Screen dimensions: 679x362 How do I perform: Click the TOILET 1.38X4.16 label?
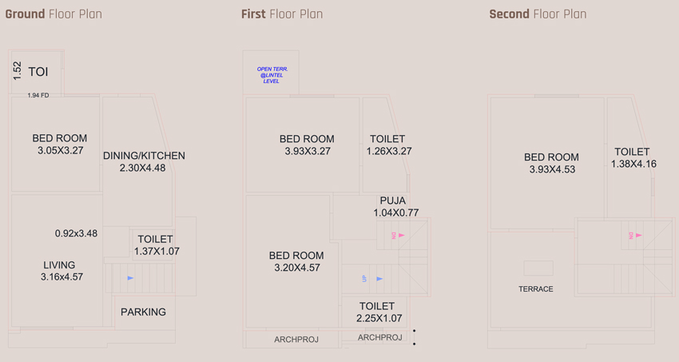click(x=634, y=158)
